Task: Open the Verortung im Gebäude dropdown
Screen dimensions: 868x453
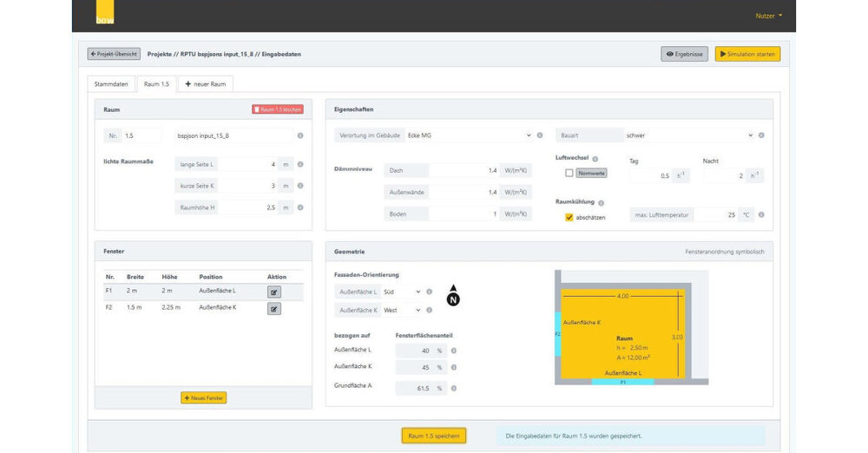Action: [469, 135]
